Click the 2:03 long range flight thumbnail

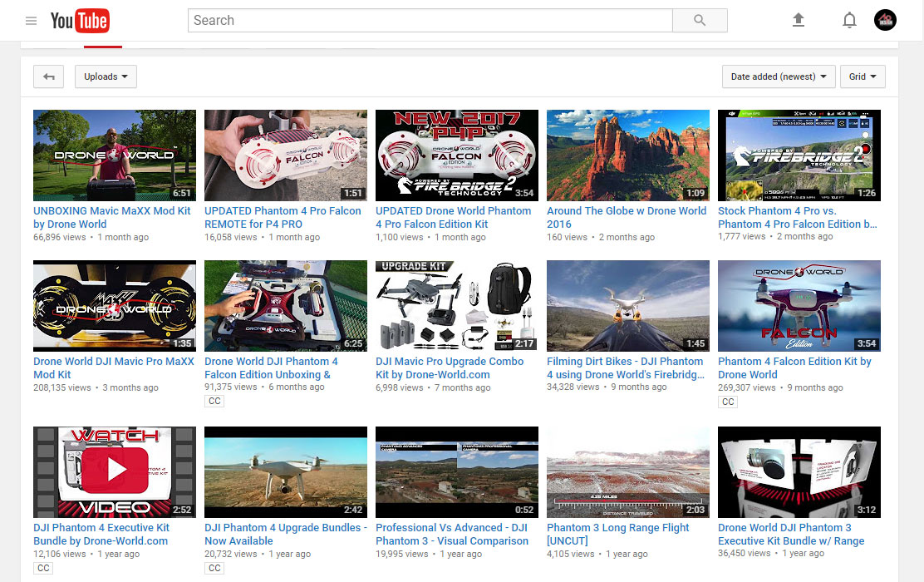tap(628, 472)
